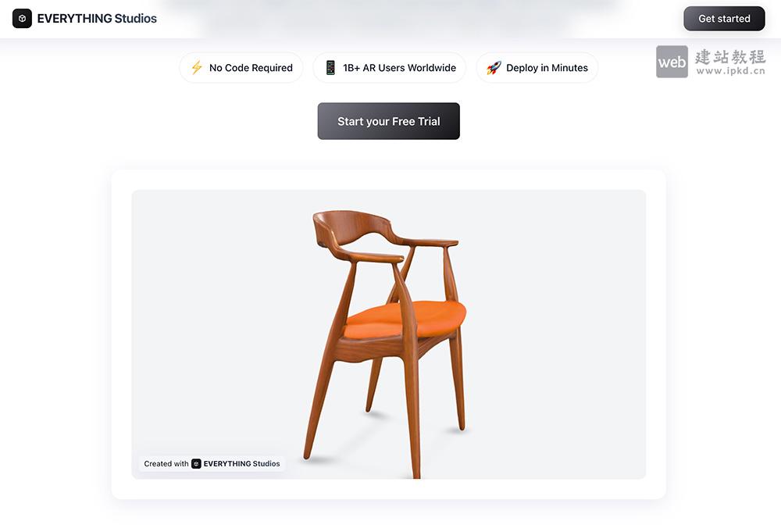Open the Created with EVERYTHING Studios badge
Screen dimensions: 781x532
pos(212,464)
